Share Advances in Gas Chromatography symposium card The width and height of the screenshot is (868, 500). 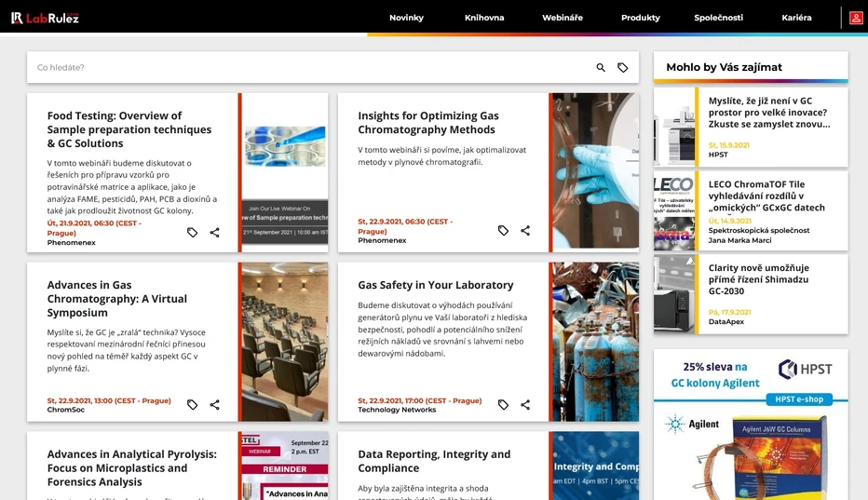click(215, 405)
